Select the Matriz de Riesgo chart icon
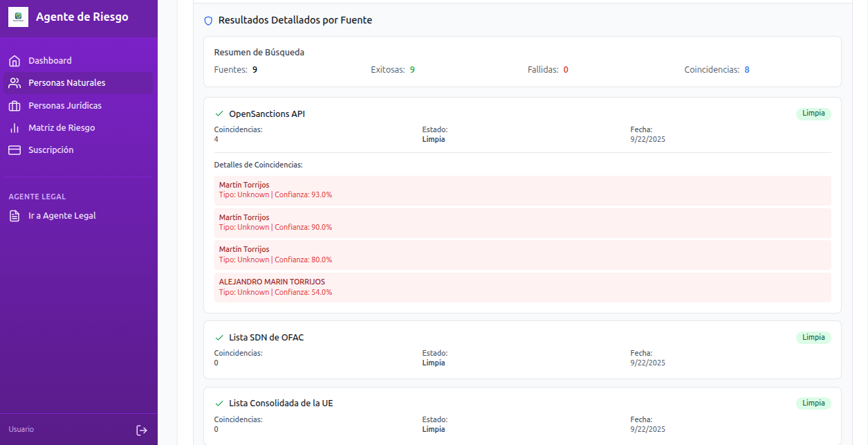Screen dimensions: 868x445 pos(14,127)
